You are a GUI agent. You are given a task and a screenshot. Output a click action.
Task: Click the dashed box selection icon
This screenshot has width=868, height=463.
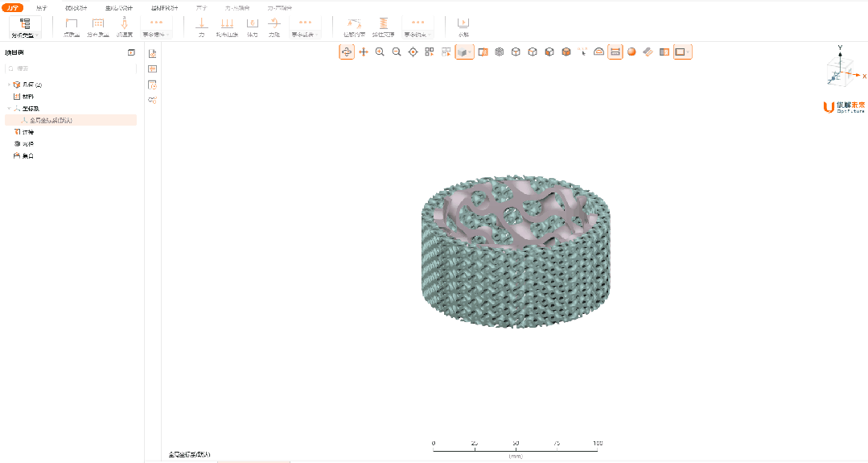tap(446, 52)
